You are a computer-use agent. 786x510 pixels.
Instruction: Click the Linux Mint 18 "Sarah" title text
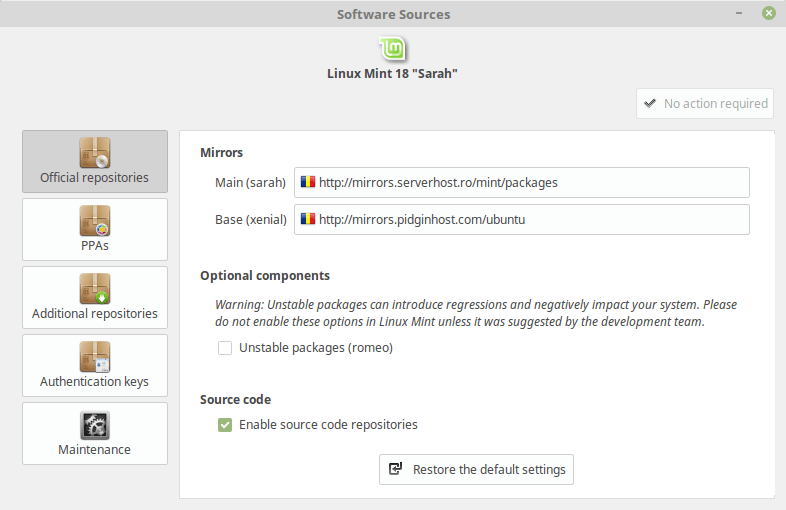coord(392,74)
